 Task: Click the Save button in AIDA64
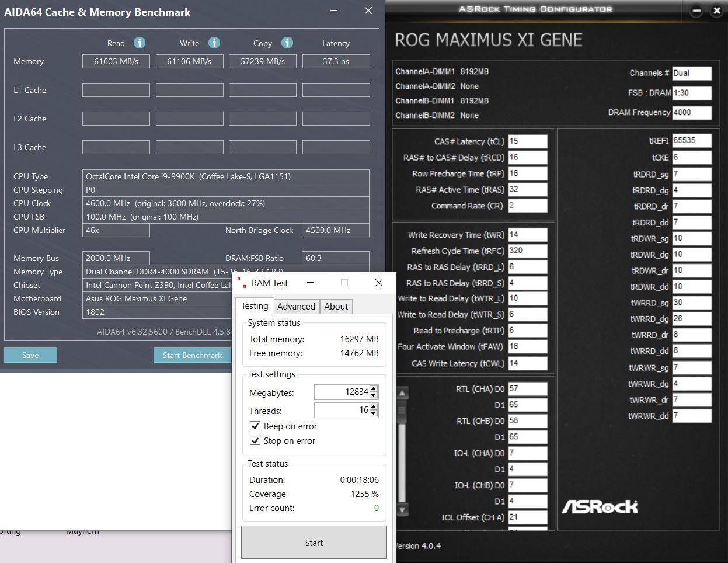30,355
